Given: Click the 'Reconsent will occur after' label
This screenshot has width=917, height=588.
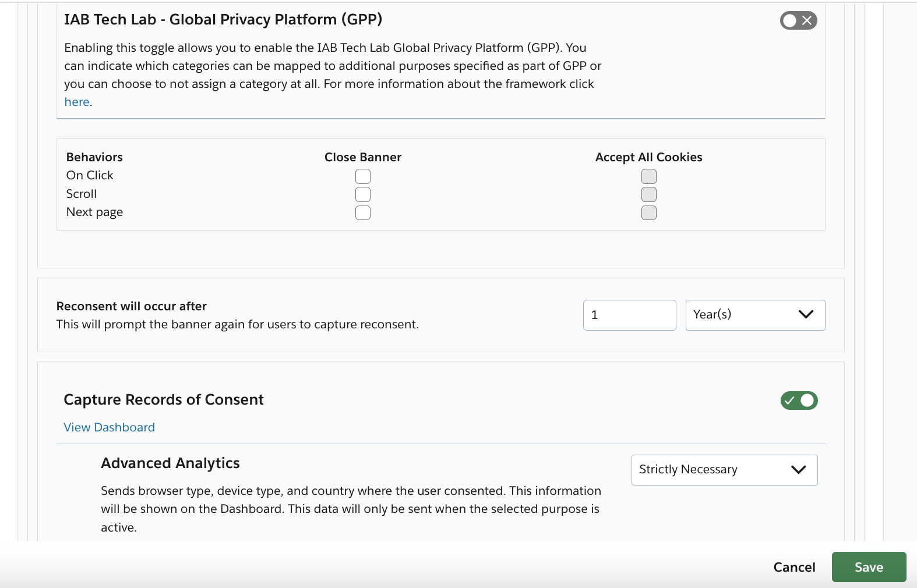Looking at the screenshot, I should (x=132, y=306).
